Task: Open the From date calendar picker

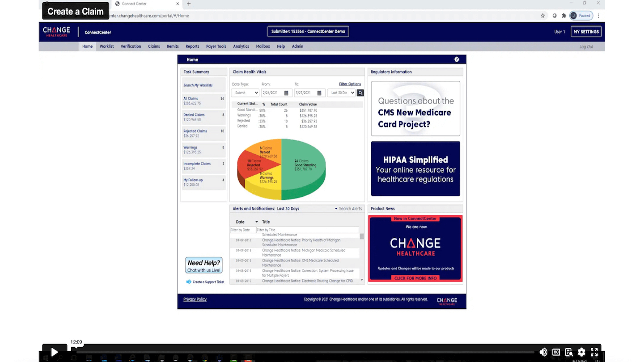Action: tap(286, 93)
